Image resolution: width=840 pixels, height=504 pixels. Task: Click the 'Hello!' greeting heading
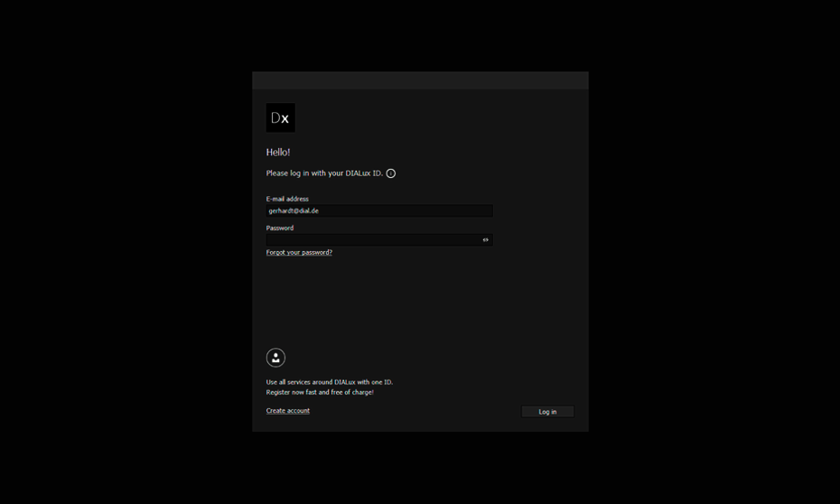tap(278, 153)
